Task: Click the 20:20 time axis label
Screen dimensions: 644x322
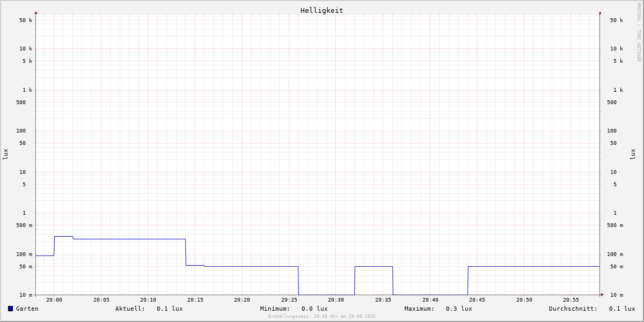Action: (242, 300)
